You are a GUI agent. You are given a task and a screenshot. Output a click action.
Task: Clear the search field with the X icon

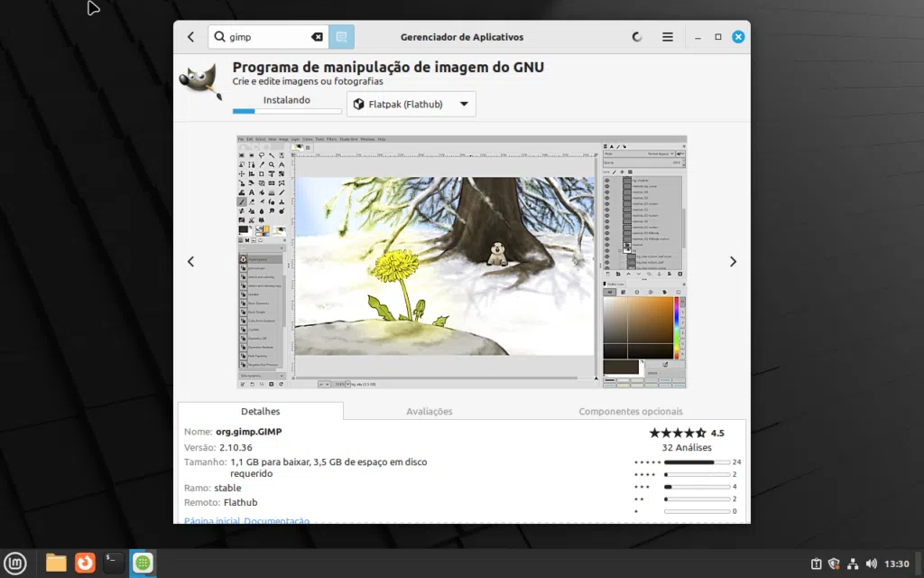(x=316, y=36)
